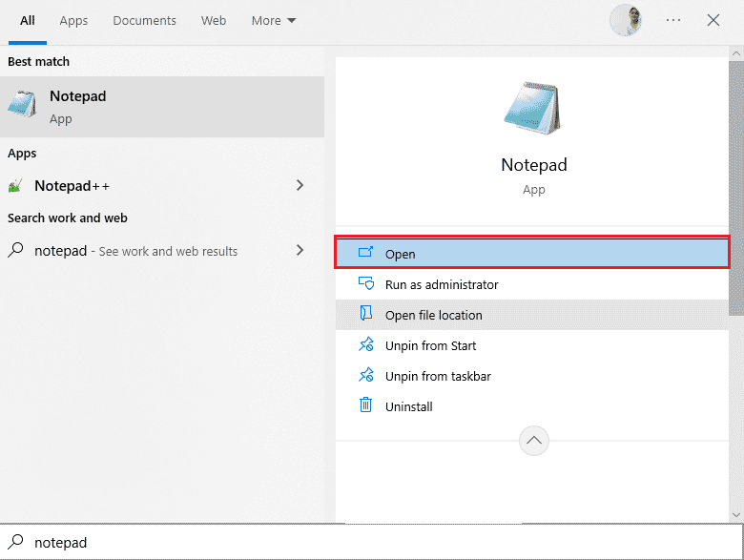The height and width of the screenshot is (560, 744).
Task: Click the Run as administrator shield icon
Action: click(366, 283)
